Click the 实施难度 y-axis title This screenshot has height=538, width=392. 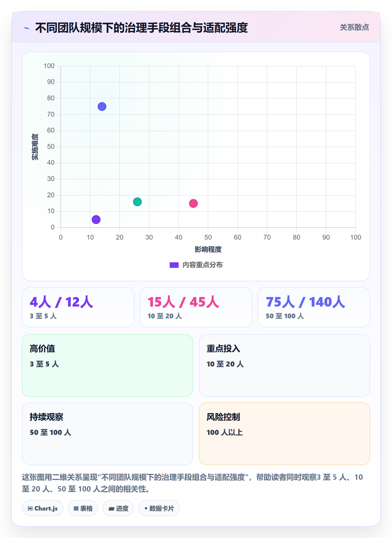(35, 147)
